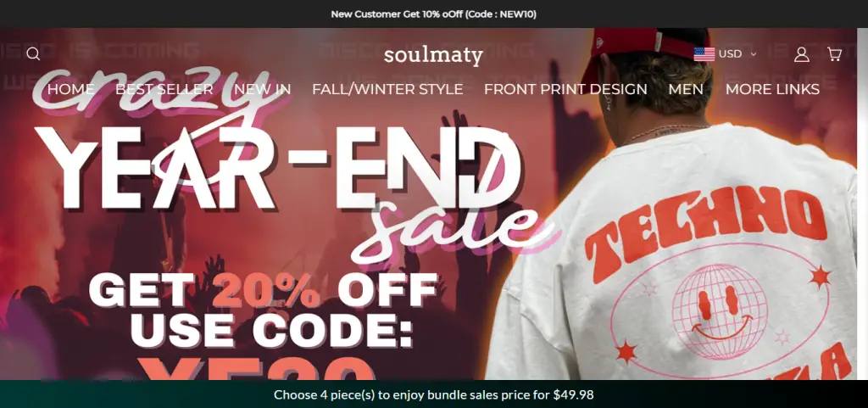The image size is (868, 408).
Task: Expand the MORE LINKS menu
Action: [x=772, y=89]
